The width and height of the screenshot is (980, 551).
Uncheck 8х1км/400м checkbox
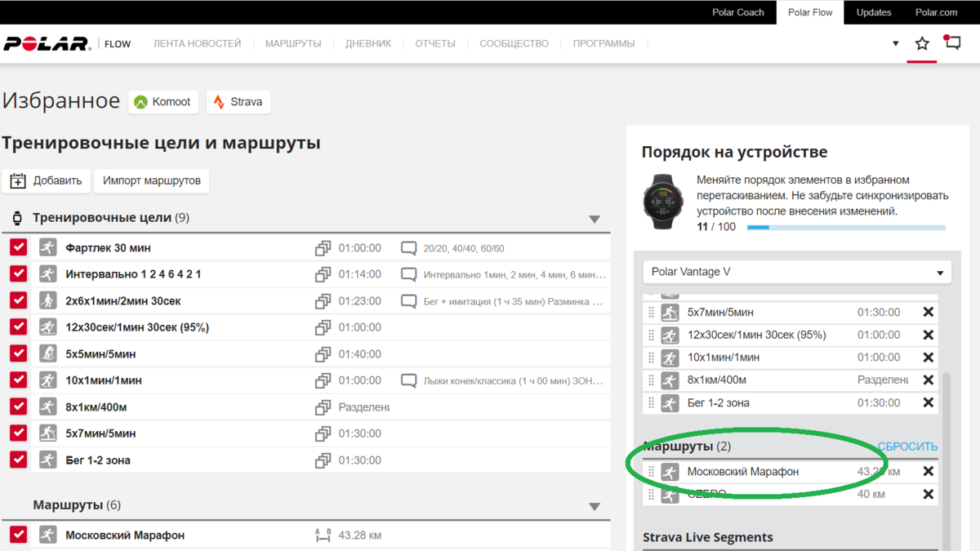tap(19, 407)
